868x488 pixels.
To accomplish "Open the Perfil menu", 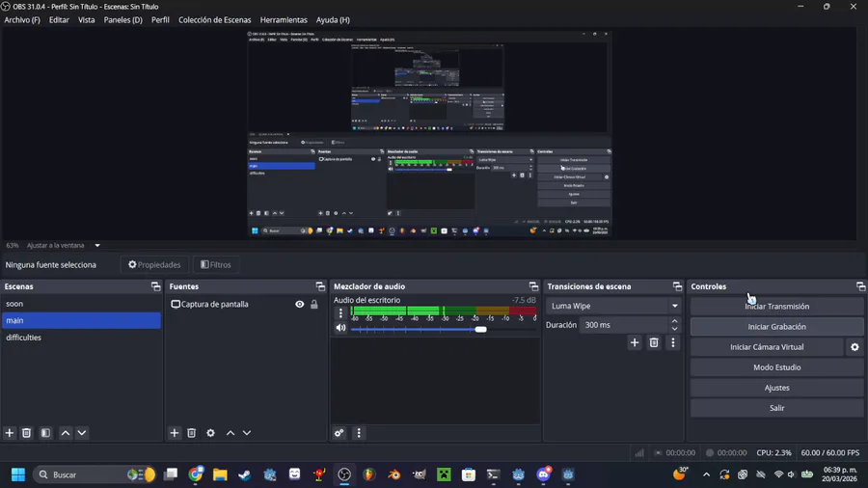I will tap(160, 20).
